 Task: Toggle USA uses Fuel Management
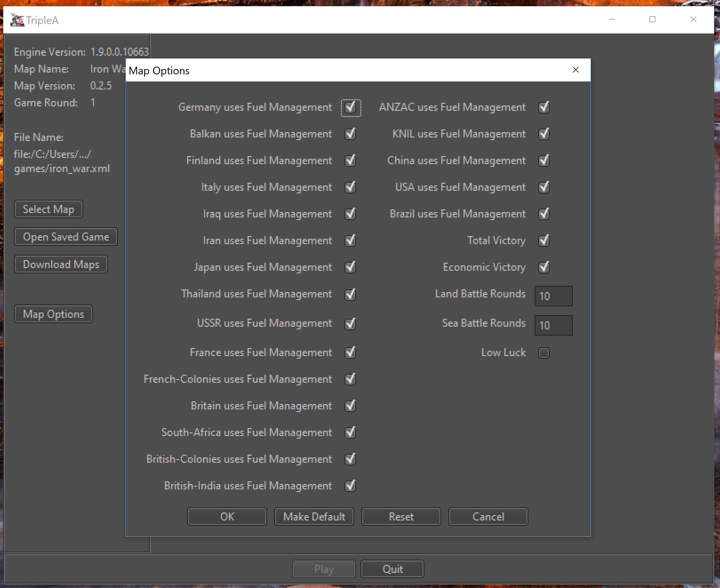(x=544, y=187)
